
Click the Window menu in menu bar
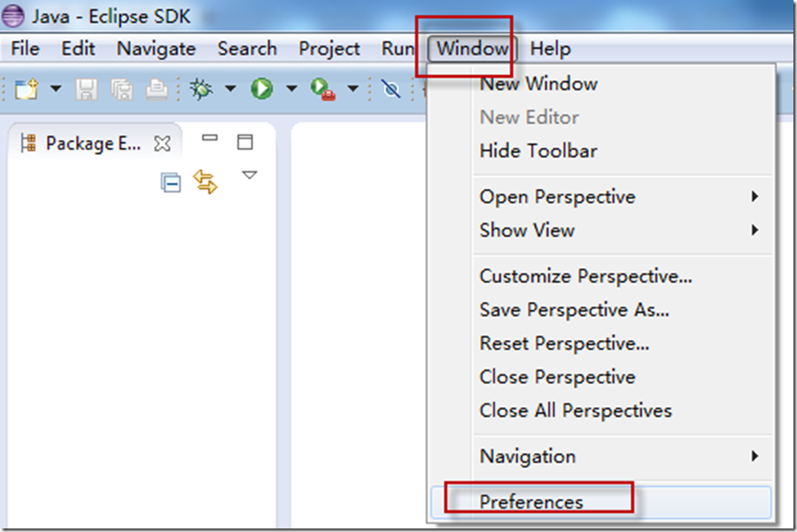(x=472, y=49)
